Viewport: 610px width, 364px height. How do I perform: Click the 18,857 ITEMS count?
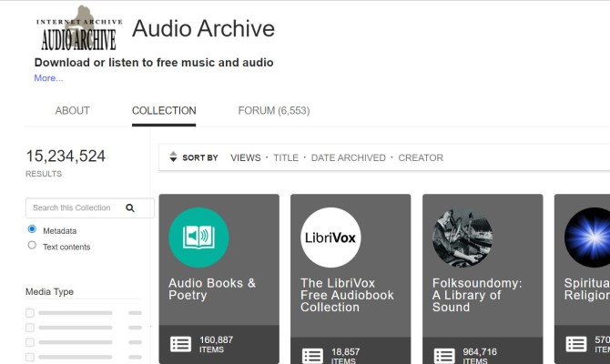pos(345,356)
